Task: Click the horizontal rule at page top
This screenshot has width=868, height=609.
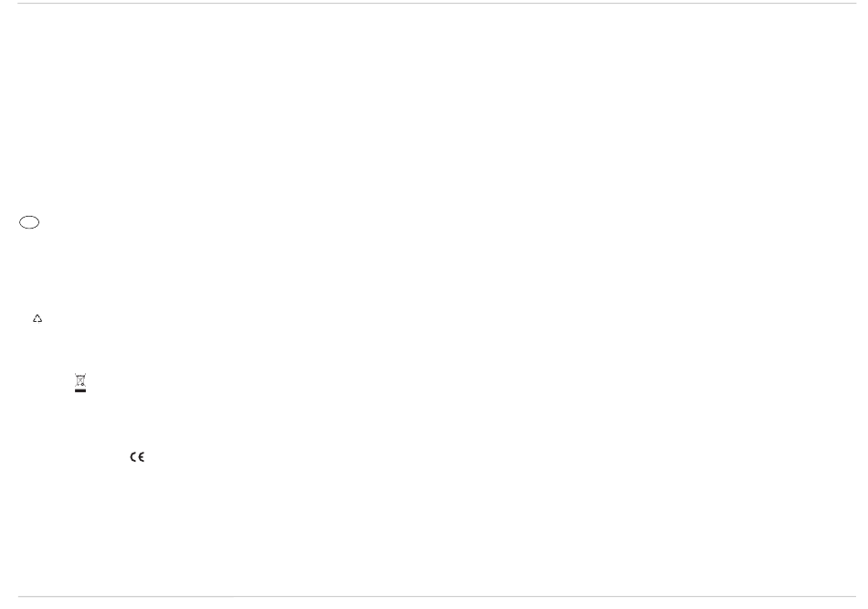Action: pyautogui.click(x=437, y=4)
